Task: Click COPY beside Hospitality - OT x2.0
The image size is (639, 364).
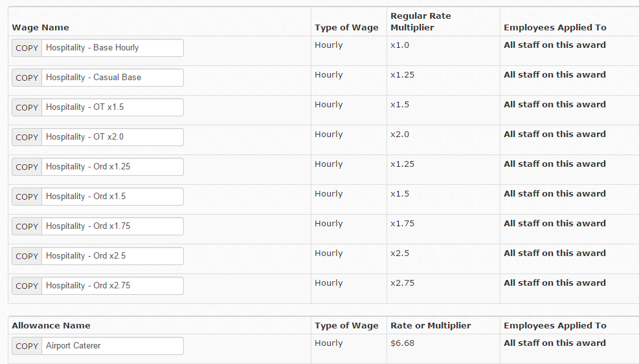Action: point(27,137)
